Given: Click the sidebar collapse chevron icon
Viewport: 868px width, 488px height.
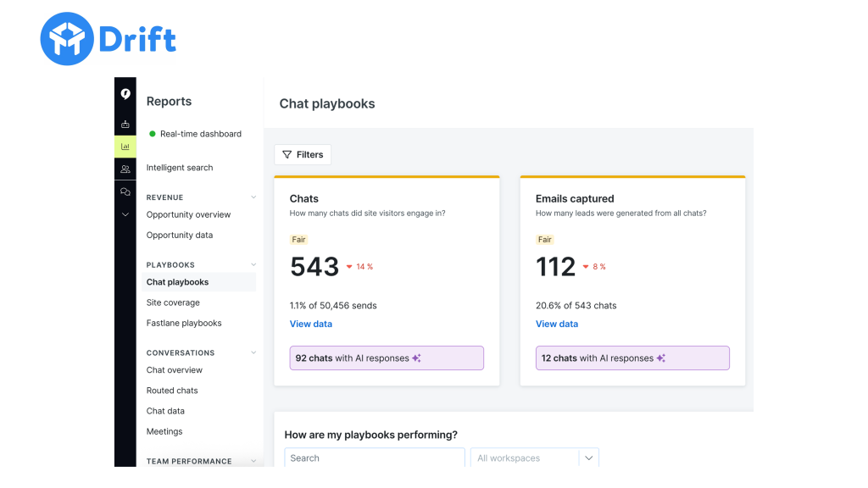Looking at the screenshot, I should coord(125,213).
